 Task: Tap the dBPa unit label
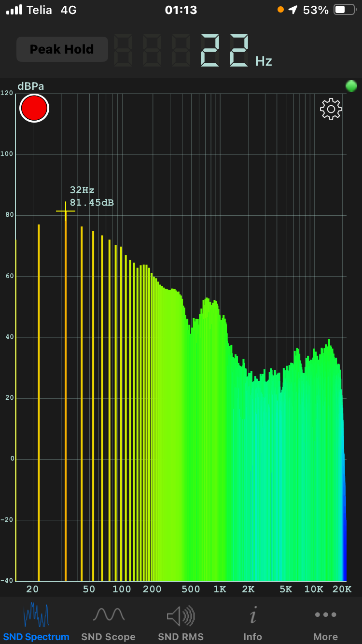(x=31, y=86)
